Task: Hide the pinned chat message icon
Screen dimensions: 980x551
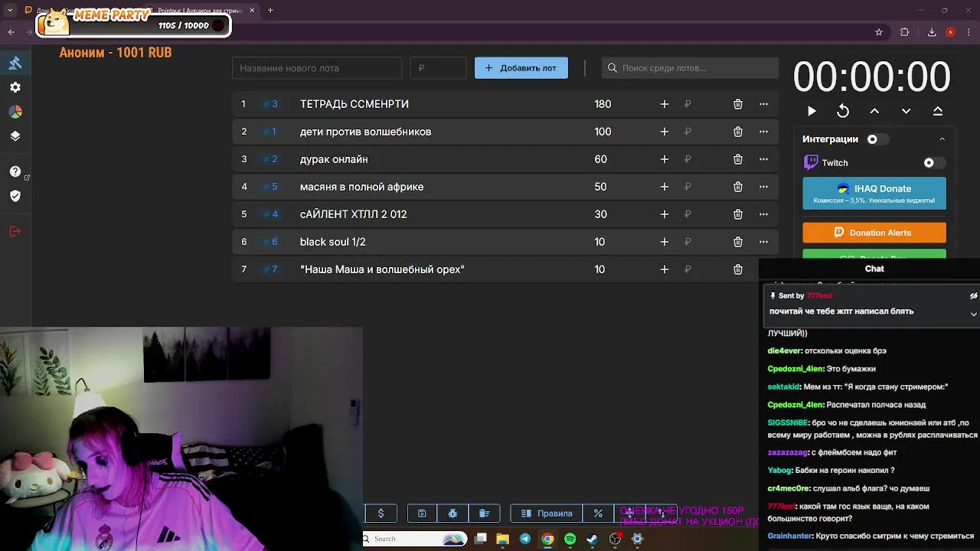Action: click(x=973, y=296)
